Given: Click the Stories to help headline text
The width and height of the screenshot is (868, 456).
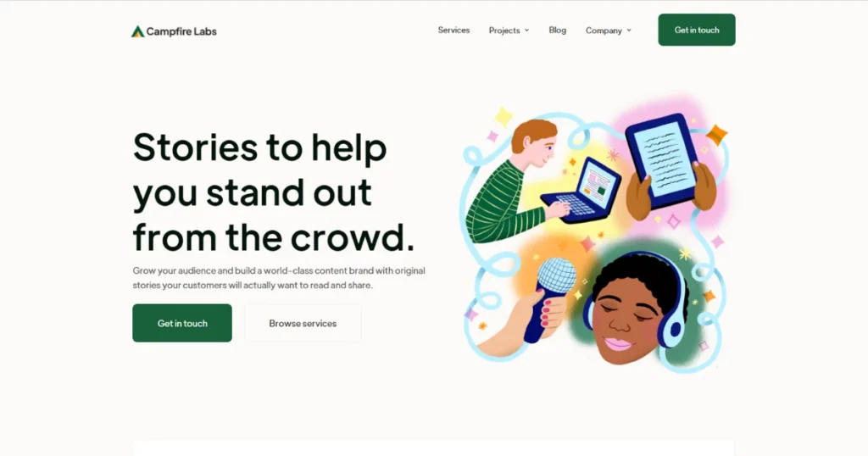Looking at the screenshot, I should point(260,147).
